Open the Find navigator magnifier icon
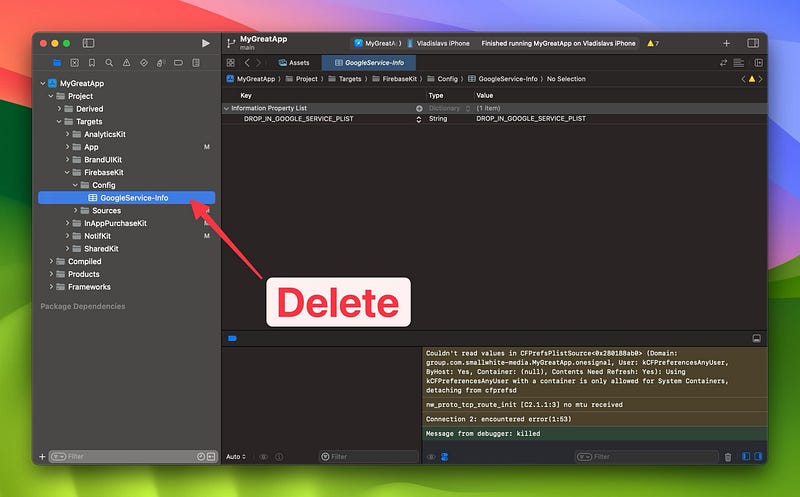This screenshot has height=497, width=800. tap(109, 63)
